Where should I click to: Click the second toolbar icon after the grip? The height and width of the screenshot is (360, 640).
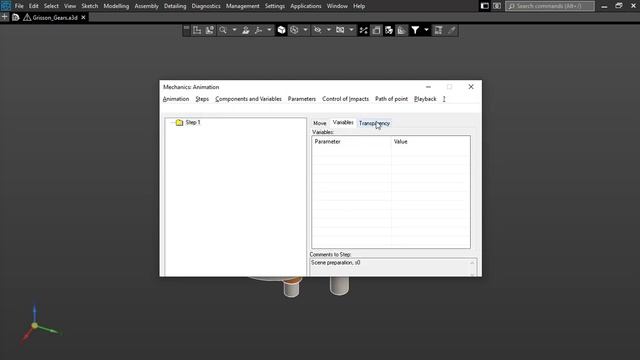210,30
